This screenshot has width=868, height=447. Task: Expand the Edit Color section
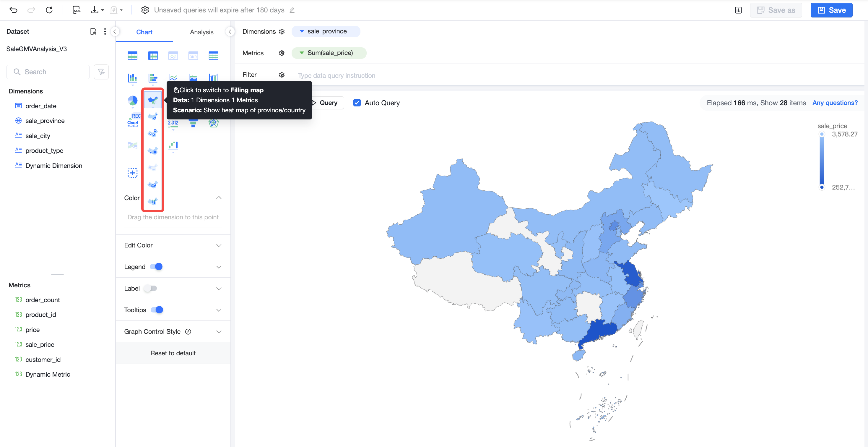(173, 245)
